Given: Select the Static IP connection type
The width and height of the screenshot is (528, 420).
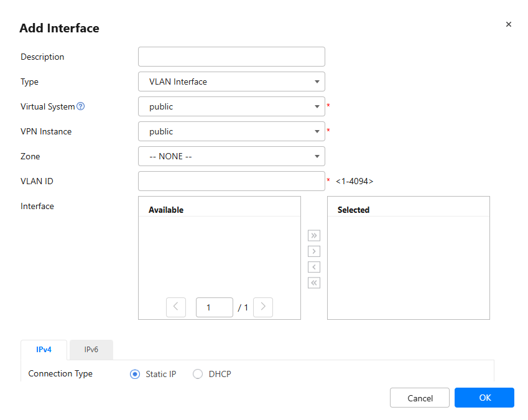Looking at the screenshot, I should (135, 374).
